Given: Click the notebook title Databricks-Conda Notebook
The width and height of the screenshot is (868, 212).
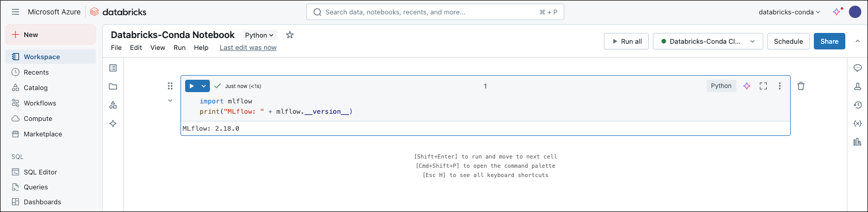Looking at the screenshot, I should pos(173,35).
